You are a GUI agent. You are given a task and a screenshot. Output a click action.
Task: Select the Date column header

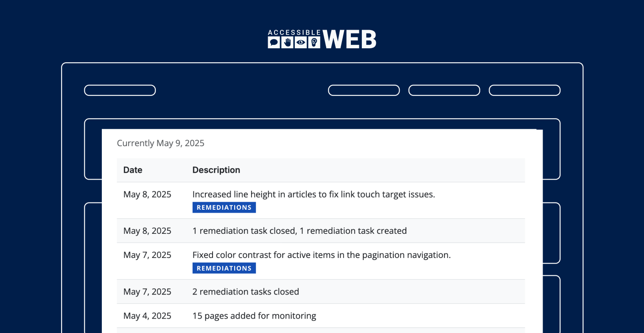click(133, 170)
